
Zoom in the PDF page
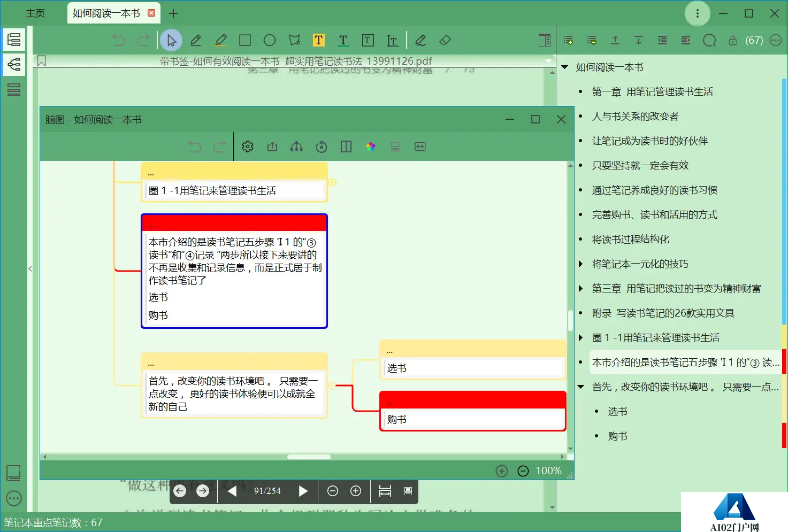(356, 491)
